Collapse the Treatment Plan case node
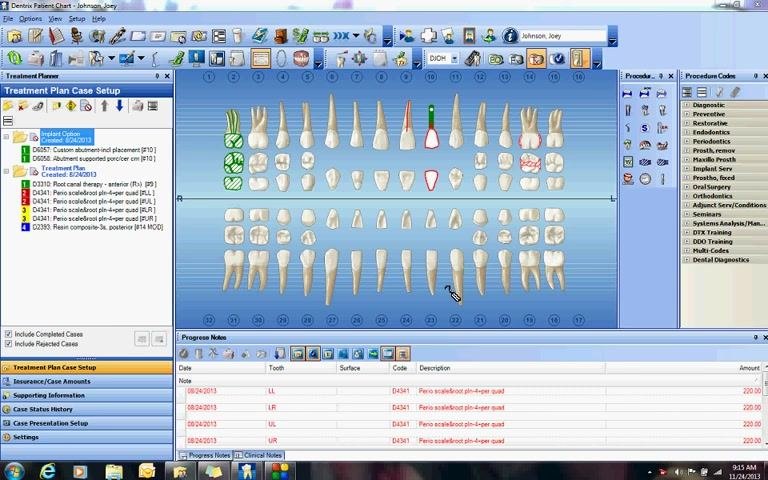Image resolution: width=768 pixels, height=480 pixels. pos(6,171)
